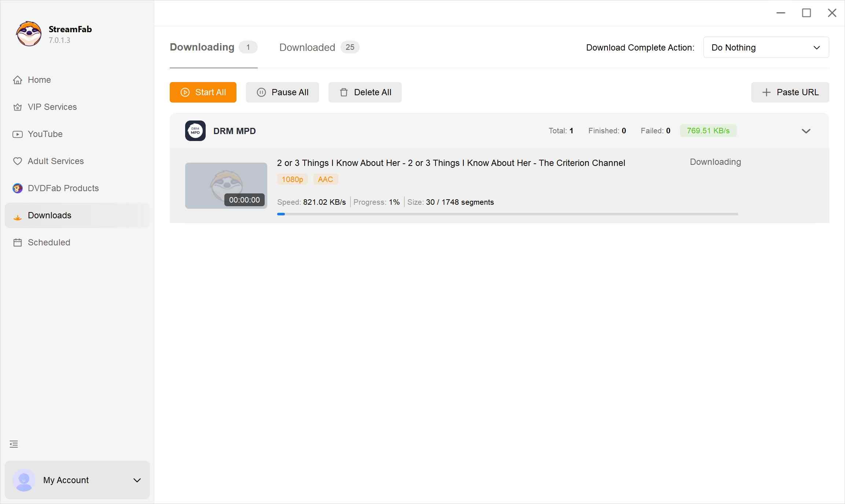The height and width of the screenshot is (504, 845).
Task: Switch to the Downloaded tab
Action: tap(307, 47)
